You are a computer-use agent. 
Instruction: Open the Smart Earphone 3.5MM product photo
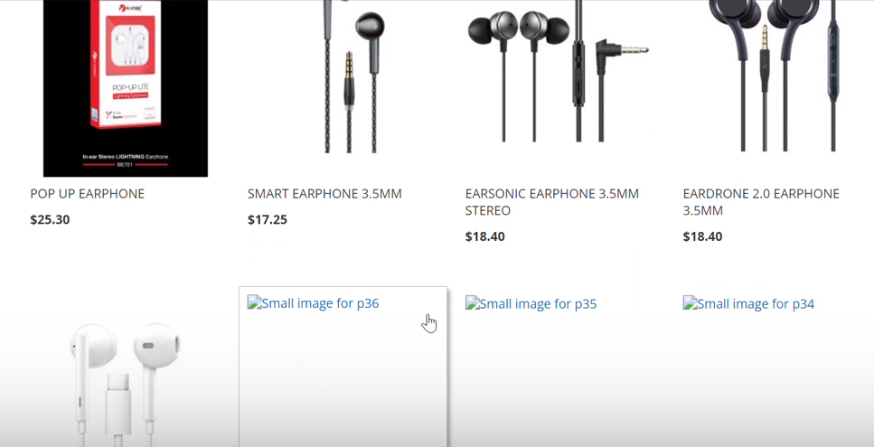click(350, 77)
